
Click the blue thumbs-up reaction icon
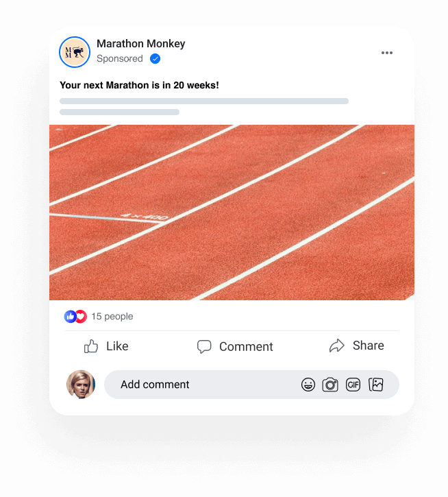pyautogui.click(x=70, y=316)
